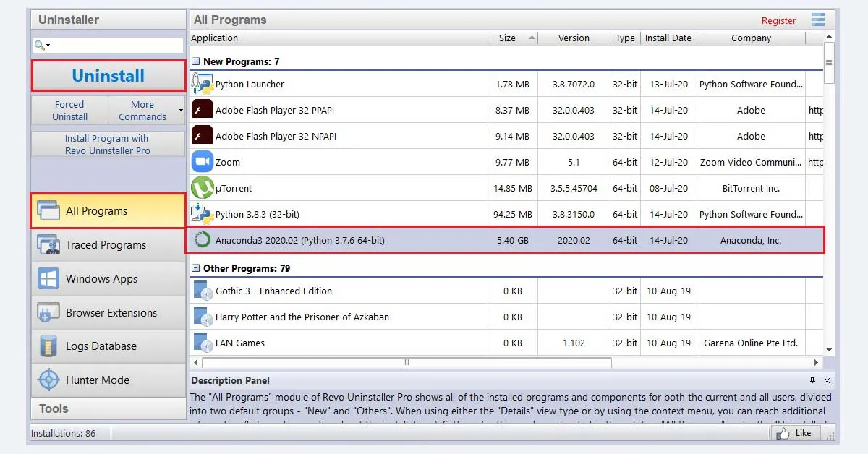Viewport: 868px width, 454px height.
Task: Select the Anaconda3 program icon
Action: (x=201, y=240)
